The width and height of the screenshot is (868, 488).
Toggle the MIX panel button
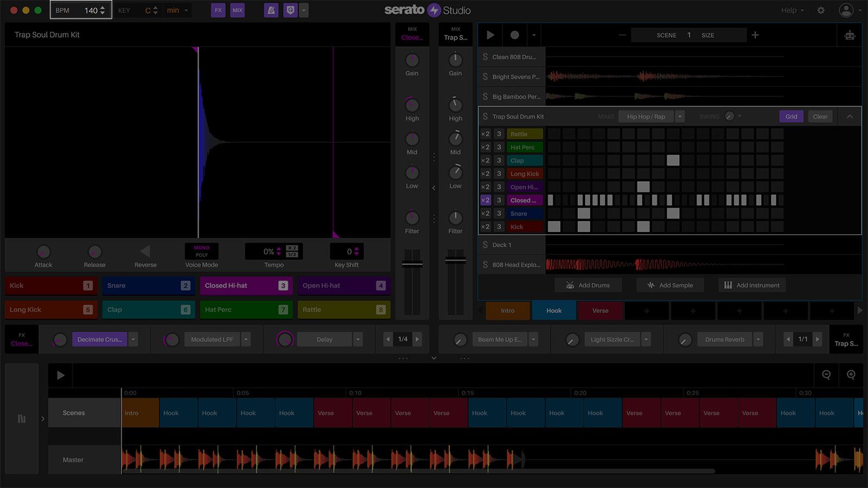click(238, 10)
